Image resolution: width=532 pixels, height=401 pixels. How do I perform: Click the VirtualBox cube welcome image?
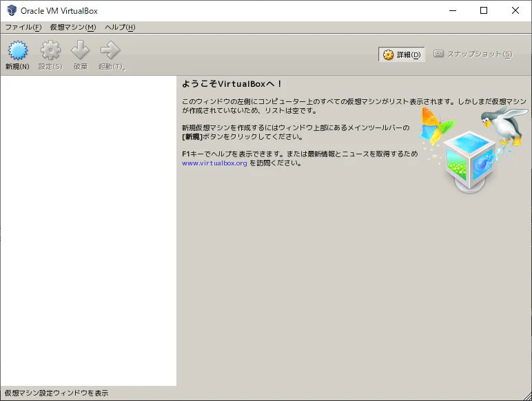pyautogui.click(x=473, y=150)
